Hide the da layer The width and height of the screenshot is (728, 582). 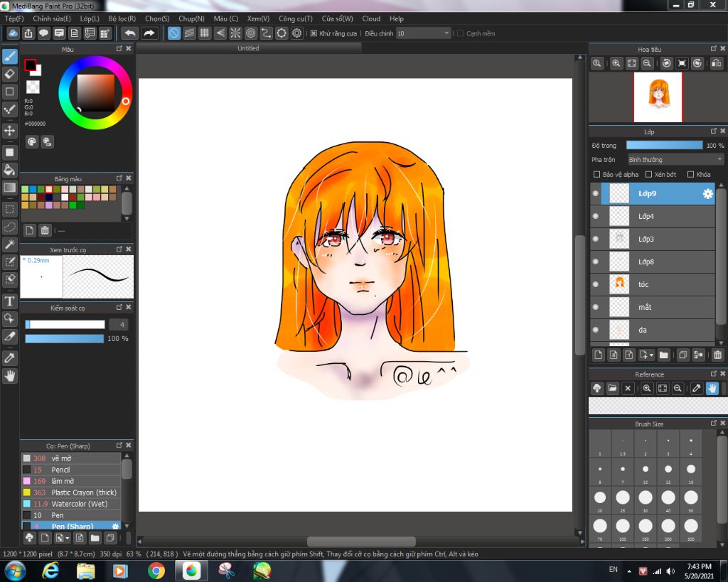596,330
